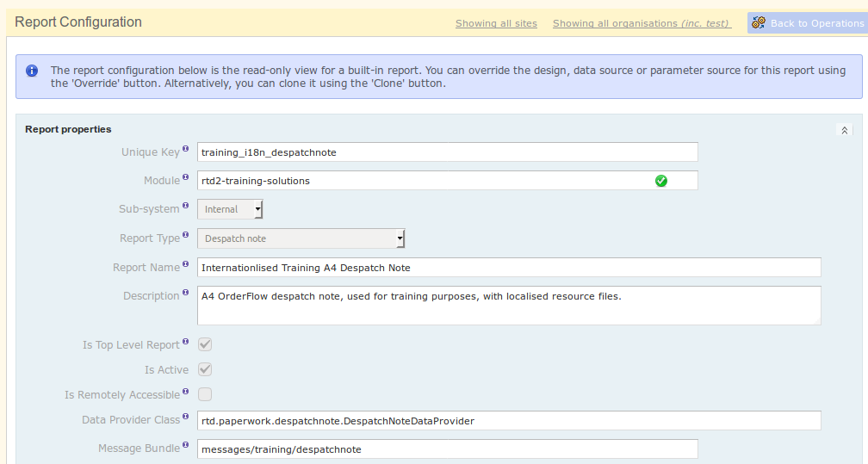Image resolution: width=868 pixels, height=464 pixels.
Task: Toggle the Is Top Level Report checkbox
Action: (x=205, y=344)
